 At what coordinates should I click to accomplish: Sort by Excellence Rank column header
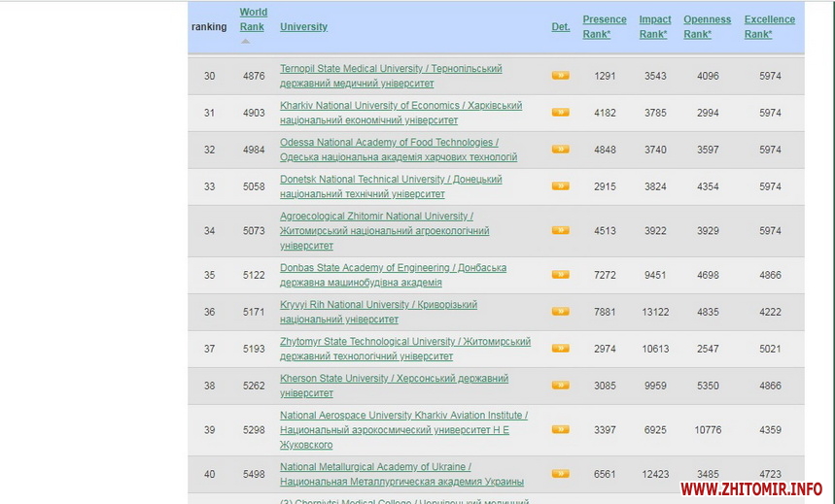click(769, 26)
